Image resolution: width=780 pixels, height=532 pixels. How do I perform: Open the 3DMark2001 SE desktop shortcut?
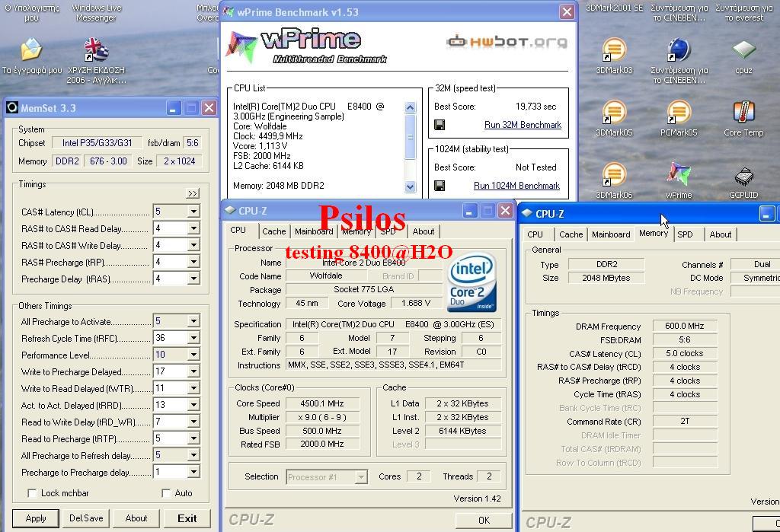[615, 8]
